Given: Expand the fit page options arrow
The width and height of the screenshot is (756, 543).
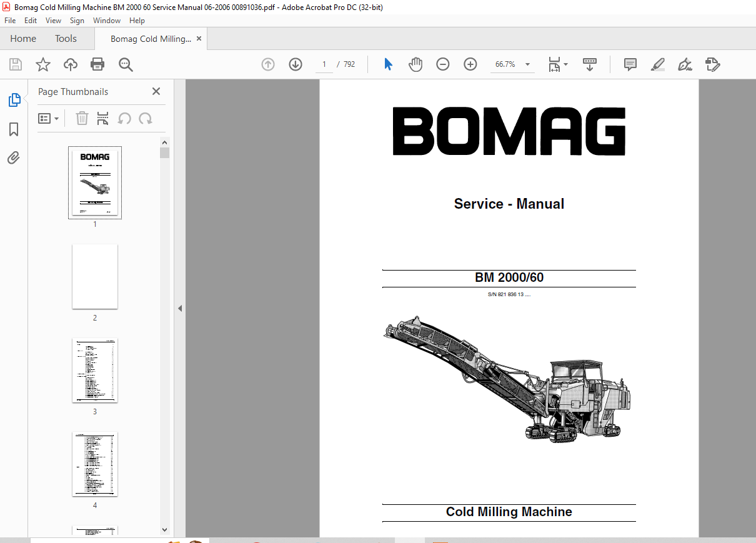Looking at the screenshot, I should [x=566, y=64].
